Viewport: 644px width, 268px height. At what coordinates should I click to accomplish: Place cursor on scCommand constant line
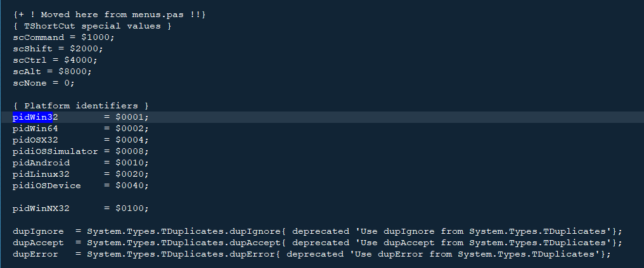click(63, 37)
